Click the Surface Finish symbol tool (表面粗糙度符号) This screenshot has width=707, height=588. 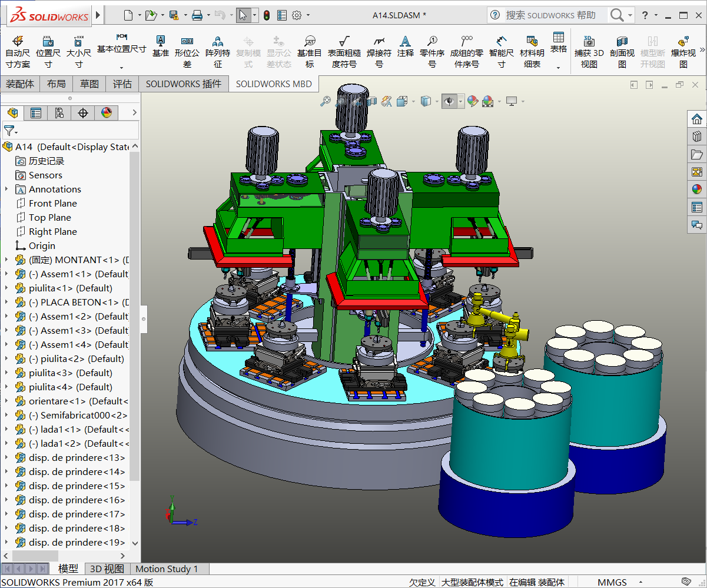(x=344, y=51)
